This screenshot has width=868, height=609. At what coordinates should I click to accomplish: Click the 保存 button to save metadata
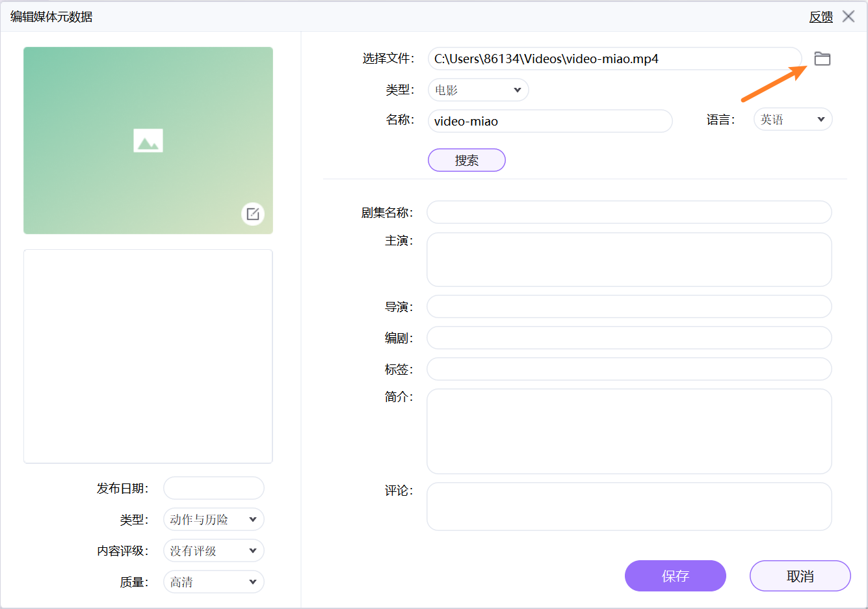pyautogui.click(x=675, y=576)
